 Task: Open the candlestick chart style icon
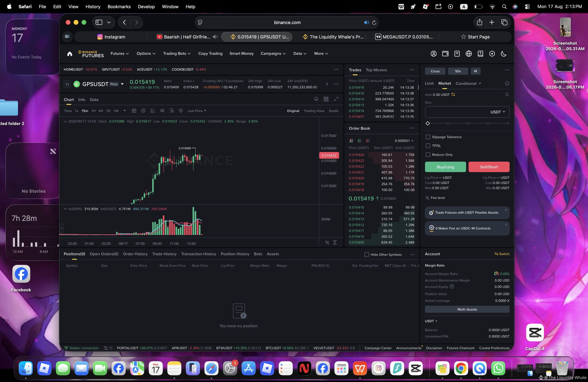(x=162, y=111)
